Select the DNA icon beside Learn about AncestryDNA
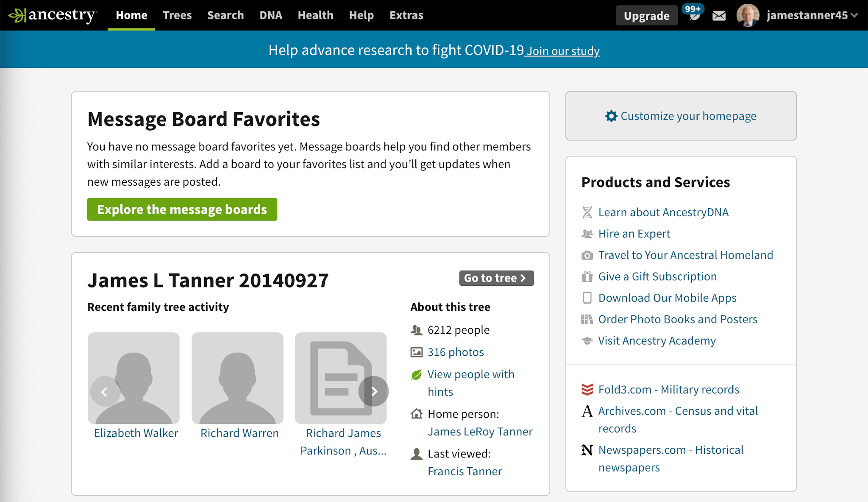Image resolution: width=868 pixels, height=502 pixels. click(587, 212)
